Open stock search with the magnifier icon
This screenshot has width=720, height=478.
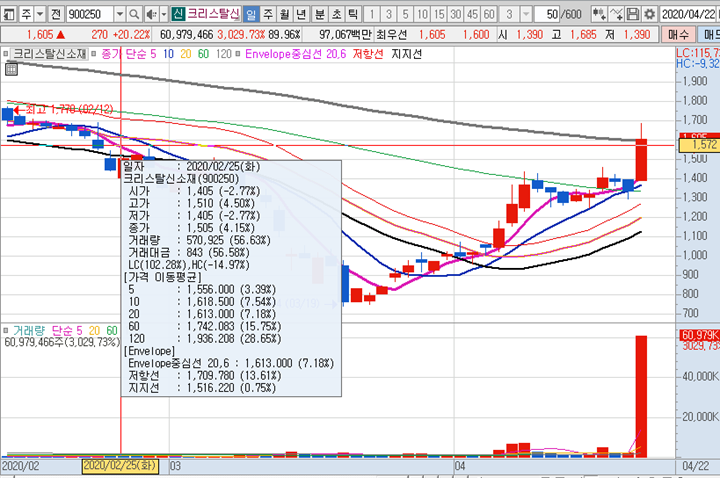click(134, 15)
